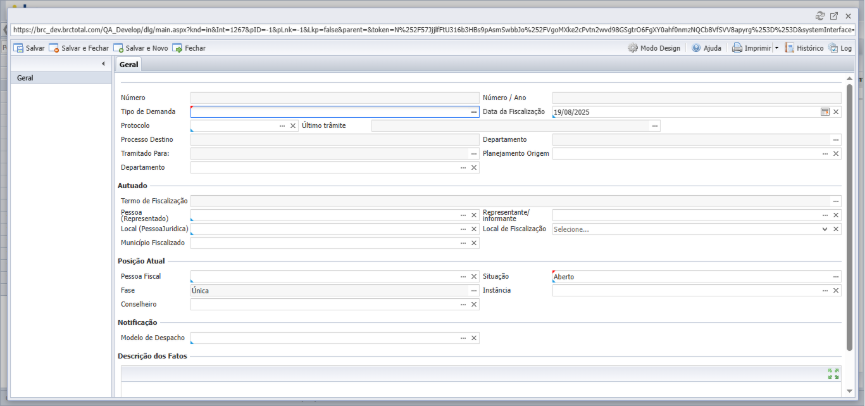Clear the Planejamento Origem field
865x406 pixels.
[836, 153]
